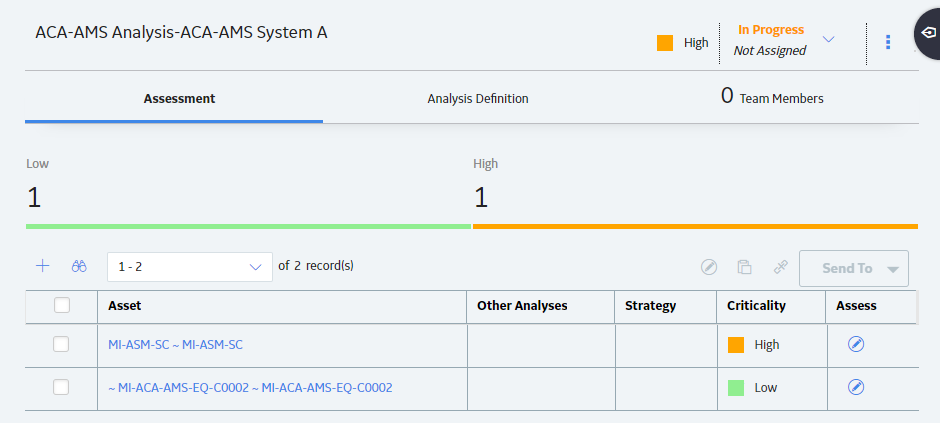Viewport: 940px width, 423px height.
Task: Click assess pencil icon for the Low criticality row
Action: pos(856,387)
